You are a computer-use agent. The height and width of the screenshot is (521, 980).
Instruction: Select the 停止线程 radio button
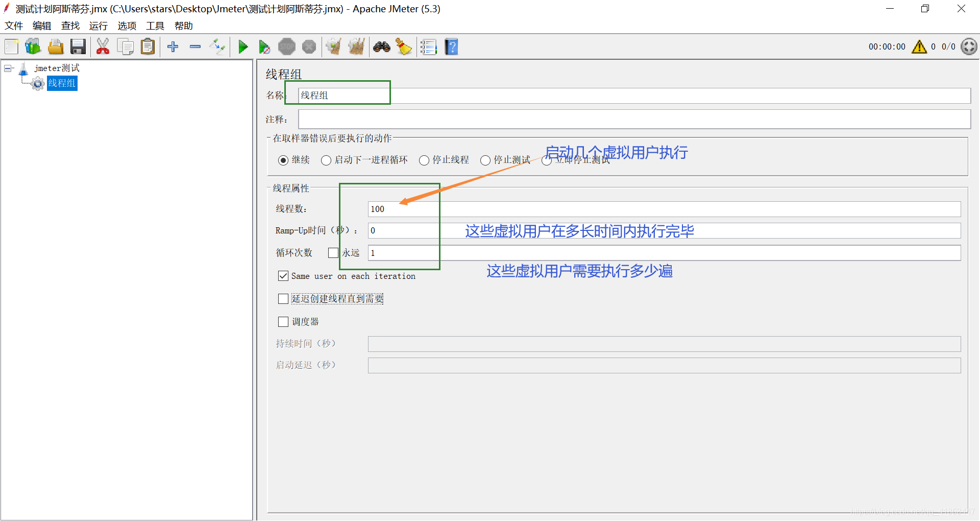pos(424,160)
